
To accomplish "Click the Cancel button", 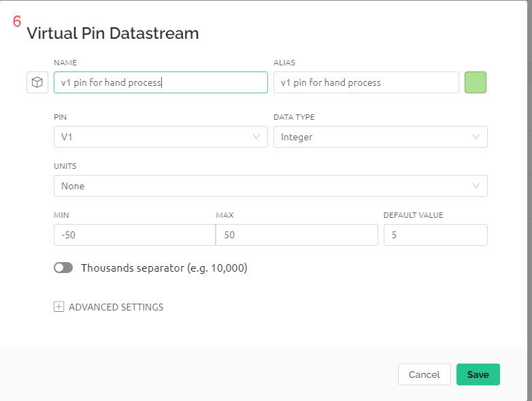I will [424, 374].
